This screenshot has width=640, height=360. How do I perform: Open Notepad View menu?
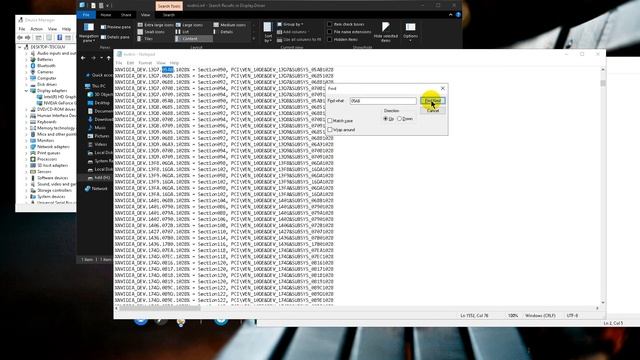click(161, 63)
